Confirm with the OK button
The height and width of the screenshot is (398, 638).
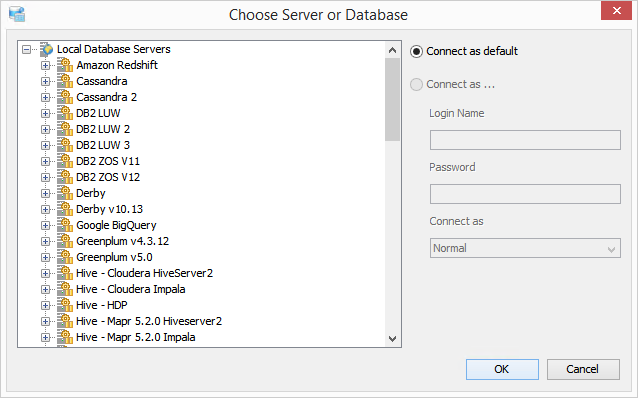click(x=502, y=369)
